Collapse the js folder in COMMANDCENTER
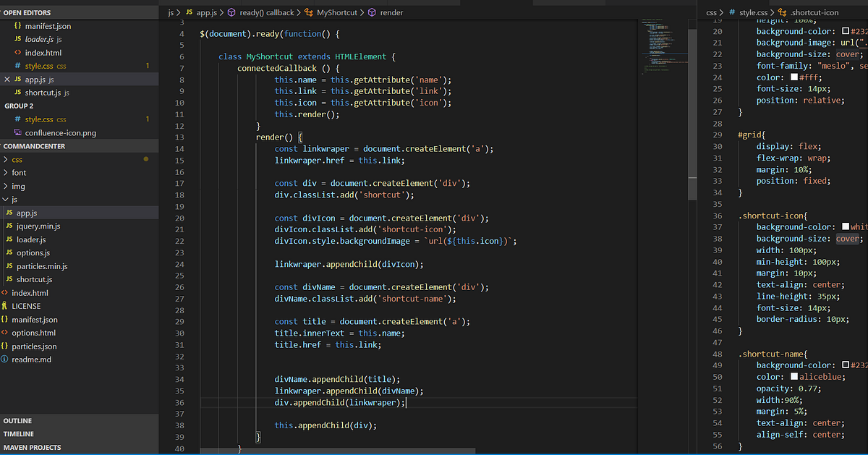 14,199
